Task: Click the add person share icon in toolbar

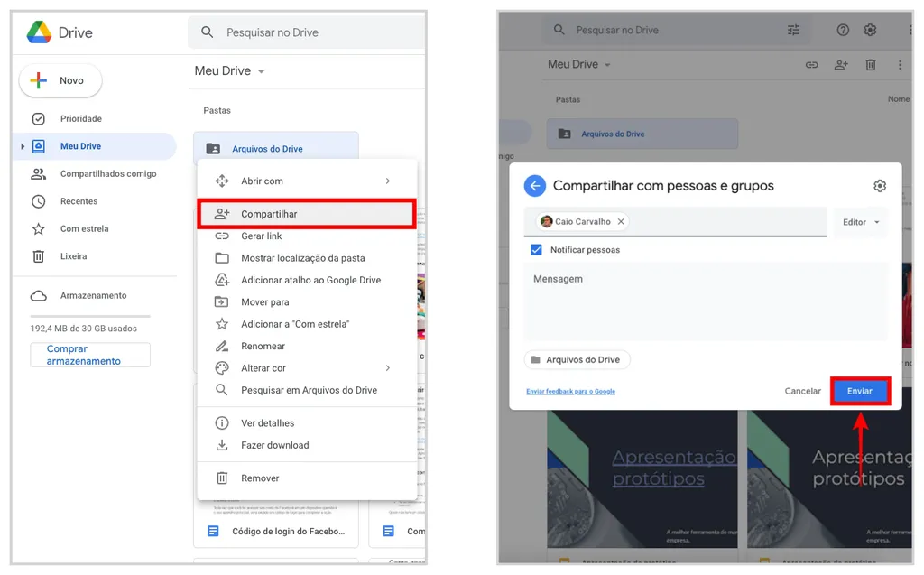Action: (841, 65)
